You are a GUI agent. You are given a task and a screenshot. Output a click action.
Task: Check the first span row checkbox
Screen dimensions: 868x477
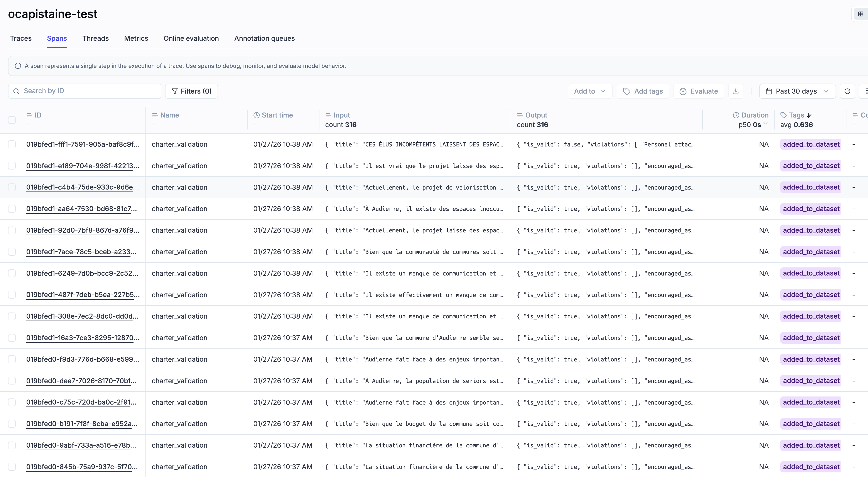point(12,144)
